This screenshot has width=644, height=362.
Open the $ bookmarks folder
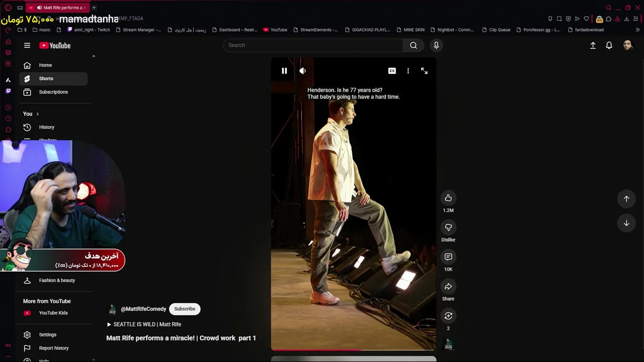[22, 30]
